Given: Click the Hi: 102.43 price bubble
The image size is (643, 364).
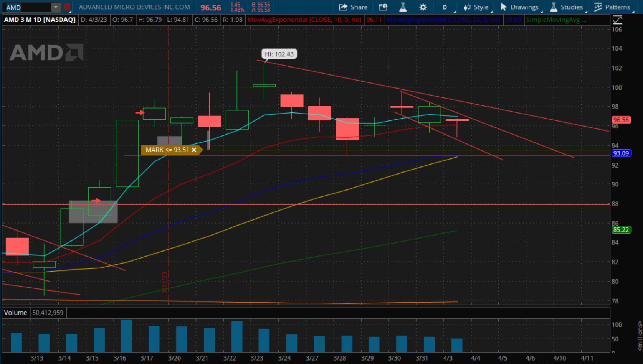Looking at the screenshot, I should 279,54.
